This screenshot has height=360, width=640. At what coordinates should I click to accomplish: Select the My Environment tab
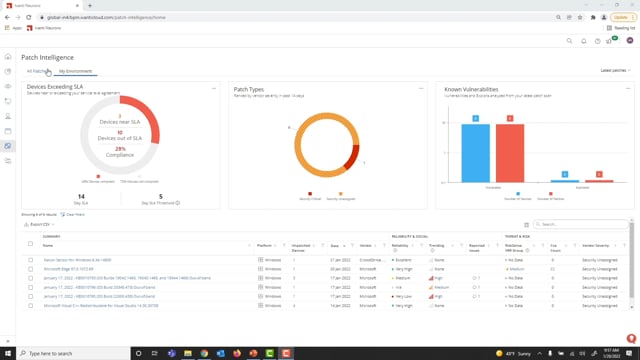[x=76, y=71]
